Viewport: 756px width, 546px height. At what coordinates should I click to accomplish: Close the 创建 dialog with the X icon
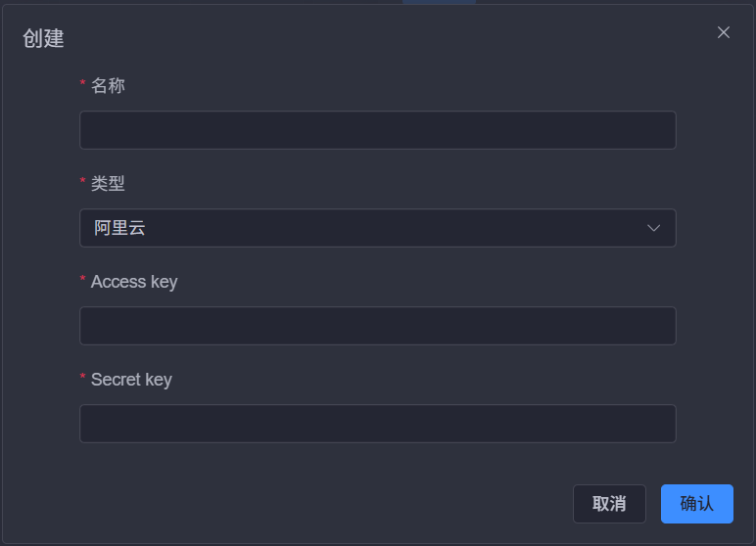pyautogui.click(x=724, y=32)
